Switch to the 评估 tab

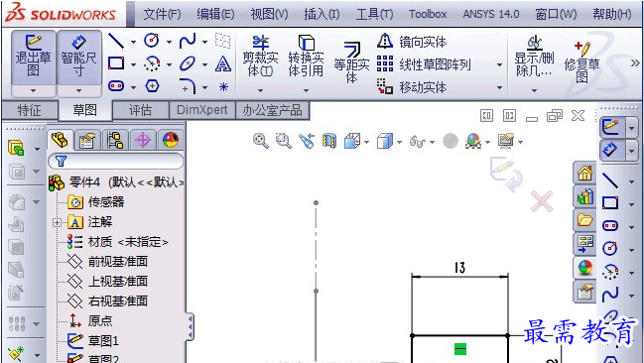click(x=140, y=110)
